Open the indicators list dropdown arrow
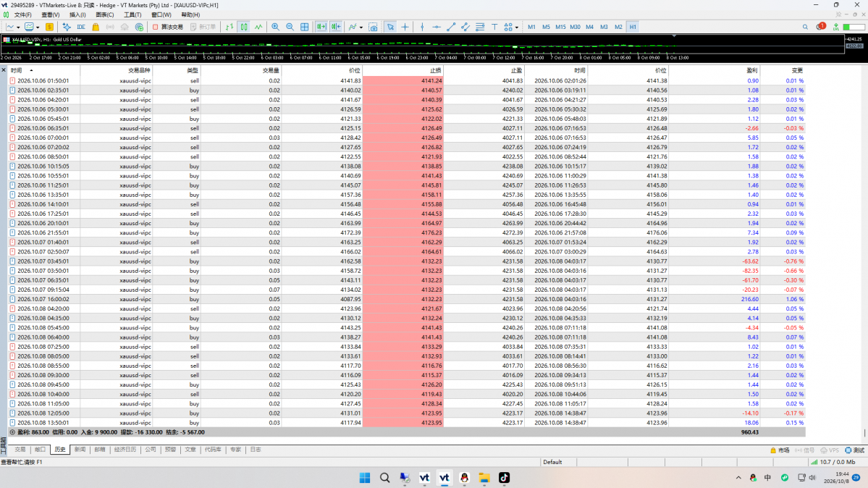Image resolution: width=868 pixels, height=488 pixels. [x=361, y=27]
